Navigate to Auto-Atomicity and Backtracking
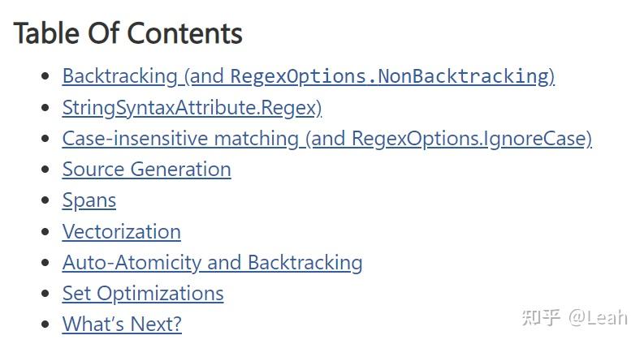Viewport: 644px width, 344px height. click(x=212, y=263)
